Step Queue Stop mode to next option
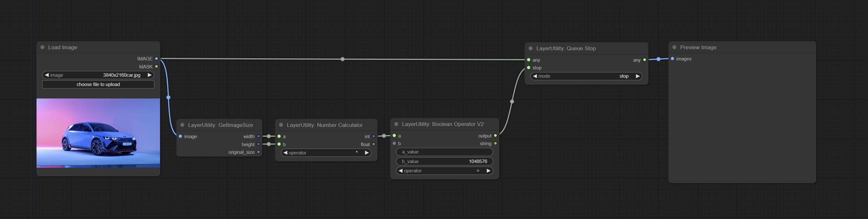868x219 pixels. pyautogui.click(x=638, y=76)
